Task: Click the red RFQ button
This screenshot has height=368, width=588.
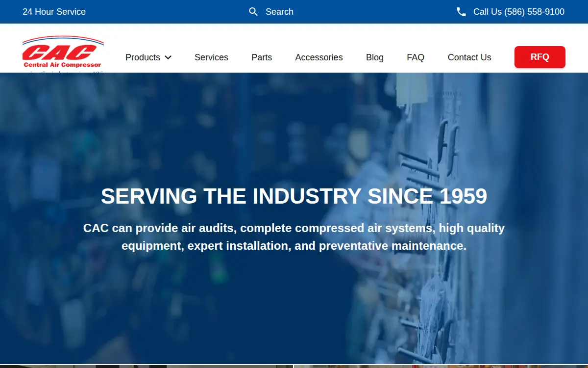Action: 540,57
